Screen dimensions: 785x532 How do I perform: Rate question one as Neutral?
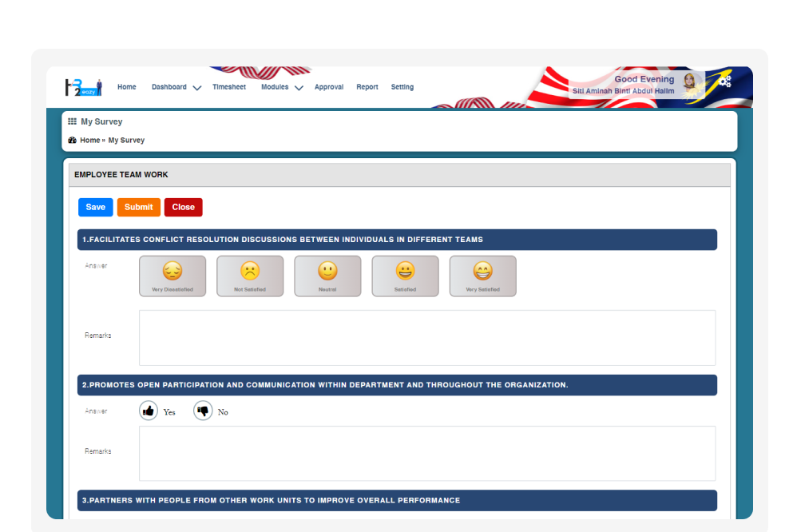(x=327, y=276)
